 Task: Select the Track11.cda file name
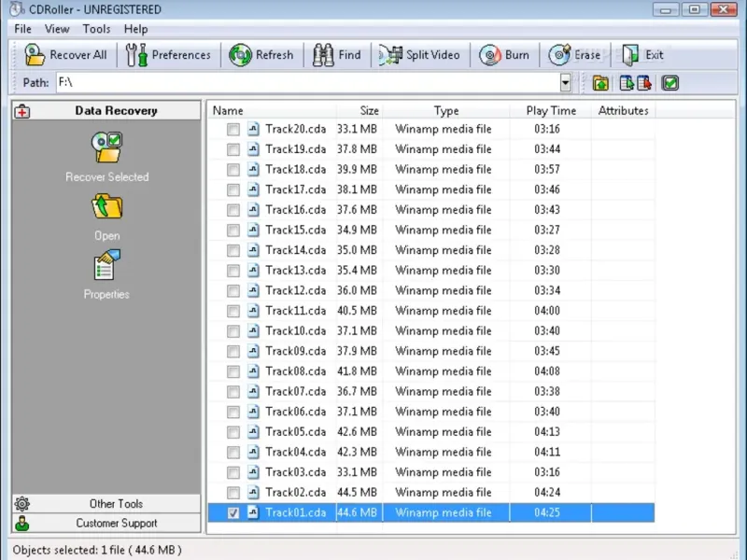[x=295, y=311]
